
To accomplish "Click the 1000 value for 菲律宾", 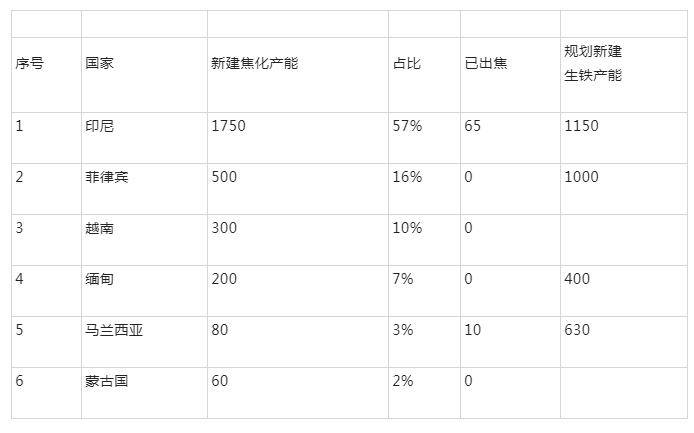I will pyautogui.click(x=581, y=177).
